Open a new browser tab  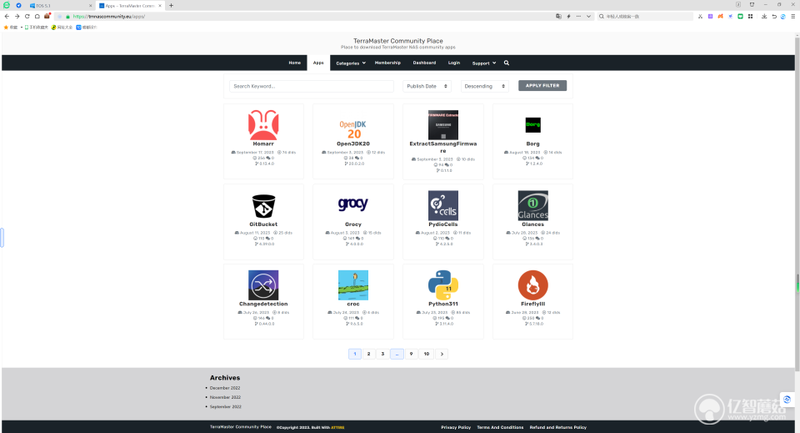click(171, 6)
